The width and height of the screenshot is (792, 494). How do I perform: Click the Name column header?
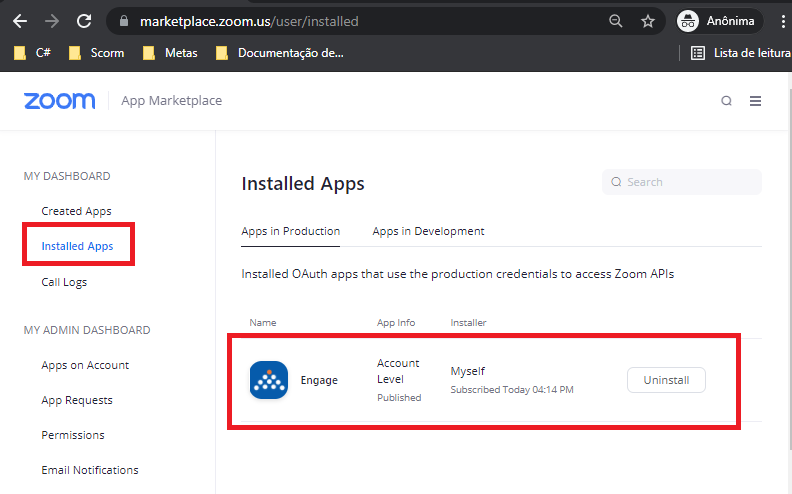[x=263, y=322]
